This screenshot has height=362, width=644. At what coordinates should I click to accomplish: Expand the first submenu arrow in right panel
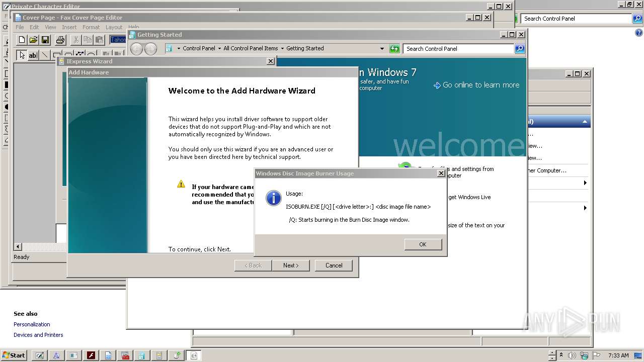pos(585,183)
